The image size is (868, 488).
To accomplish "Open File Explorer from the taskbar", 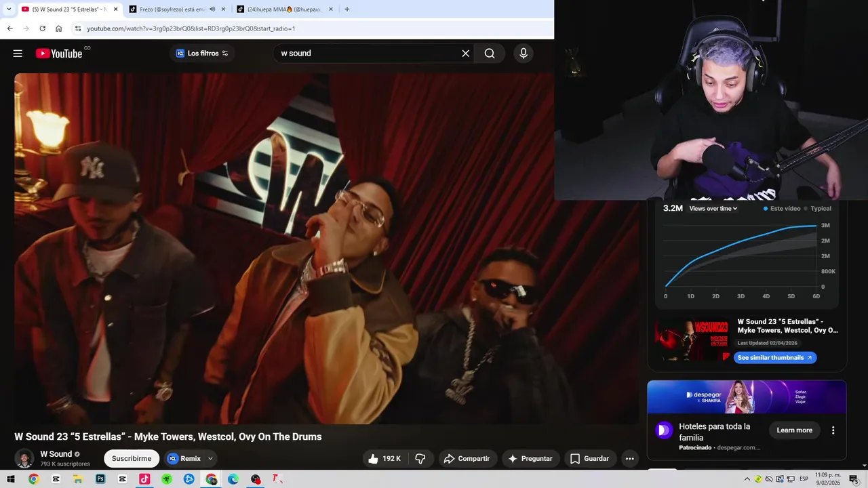I will 78,479.
